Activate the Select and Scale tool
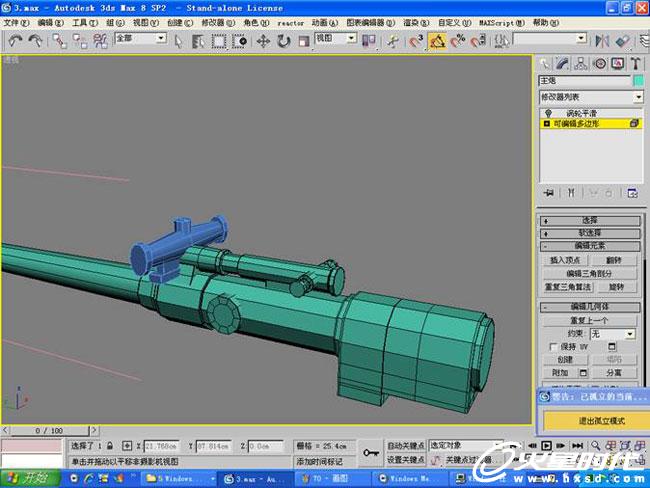The image size is (650, 488). coord(304,41)
